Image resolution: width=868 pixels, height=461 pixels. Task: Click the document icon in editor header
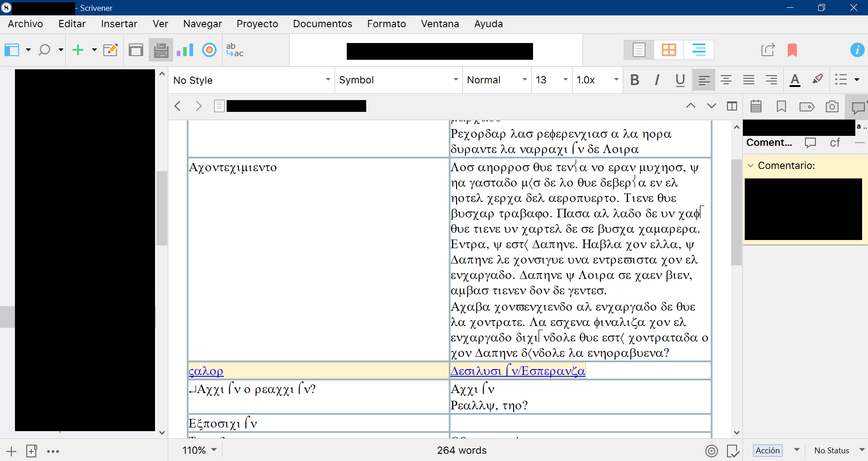tap(219, 106)
